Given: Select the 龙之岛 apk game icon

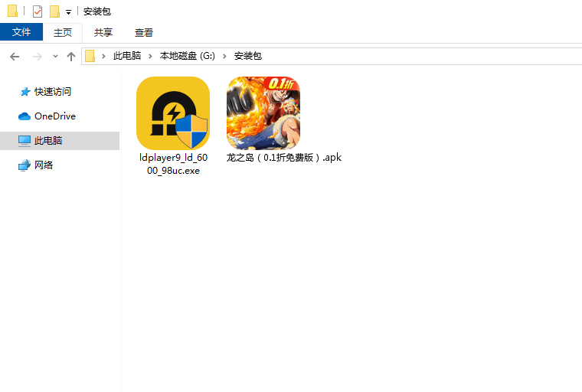Looking at the screenshot, I should pyautogui.click(x=263, y=113).
